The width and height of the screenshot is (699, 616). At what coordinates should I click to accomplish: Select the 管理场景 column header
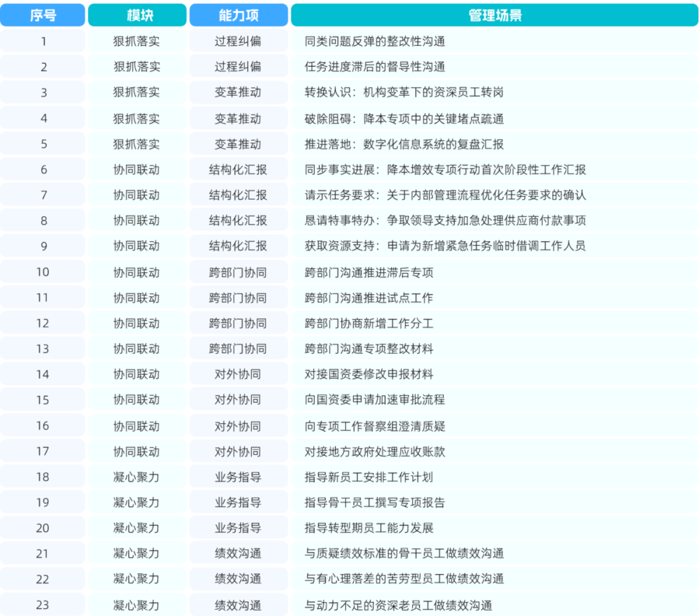click(495, 15)
